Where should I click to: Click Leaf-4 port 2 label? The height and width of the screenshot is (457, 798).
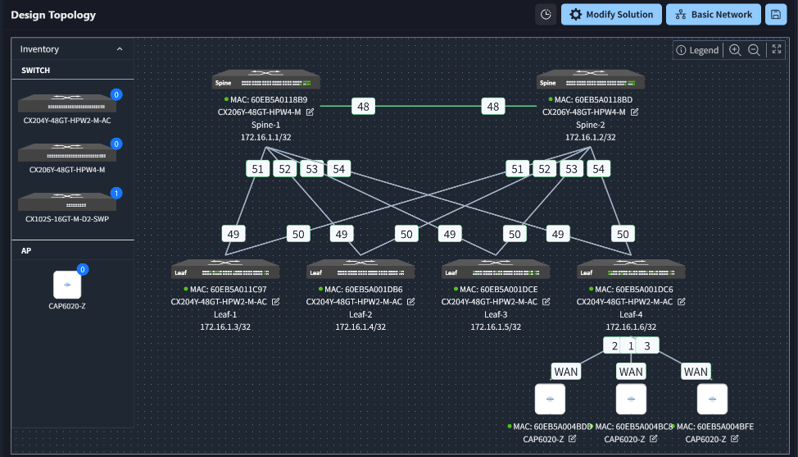pyautogui.click(x=614, y=346)
